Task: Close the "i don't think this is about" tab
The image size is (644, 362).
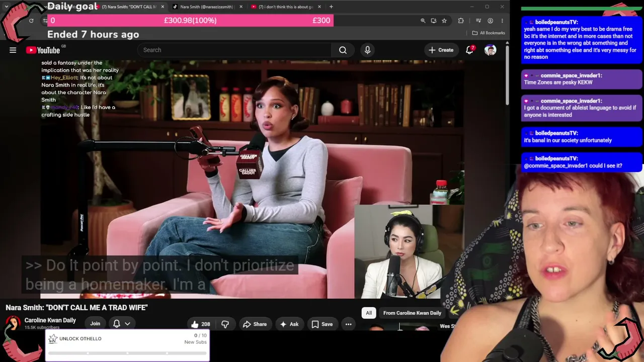Action: click(319, 7)
